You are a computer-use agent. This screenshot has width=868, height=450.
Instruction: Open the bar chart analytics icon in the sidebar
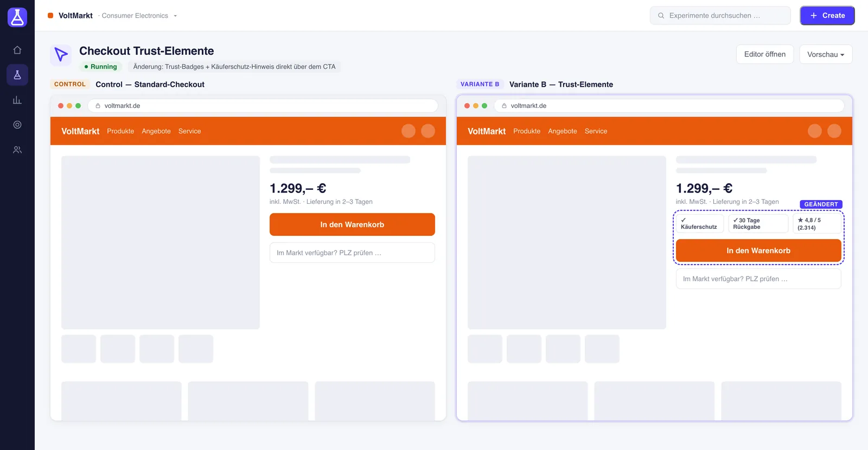(x=17, y=100)
